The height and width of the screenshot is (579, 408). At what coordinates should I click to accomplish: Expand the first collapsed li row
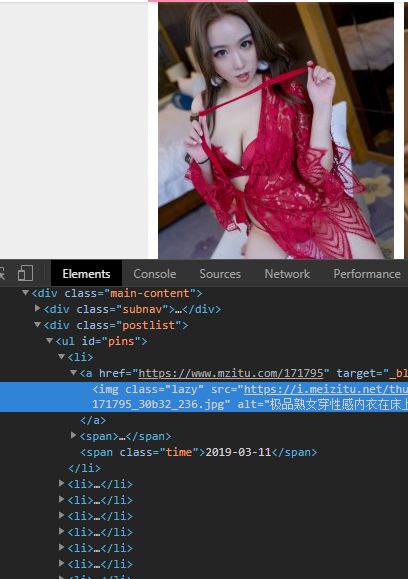click(x=62, y=483)
